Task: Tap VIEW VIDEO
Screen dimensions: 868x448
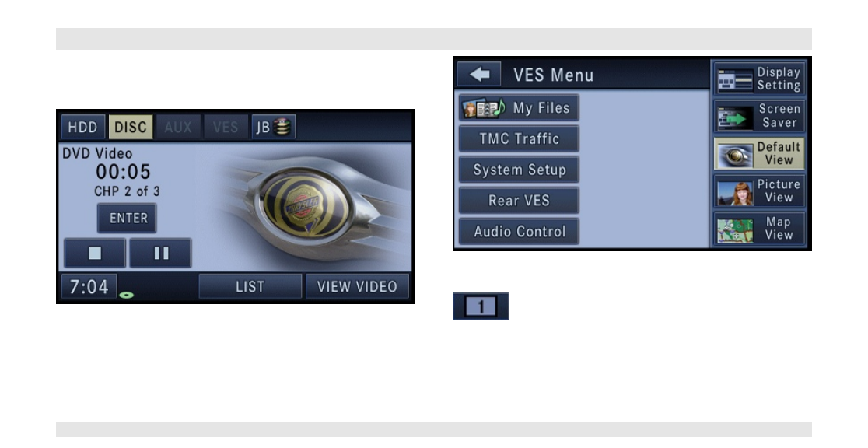Action: [357, 286]
